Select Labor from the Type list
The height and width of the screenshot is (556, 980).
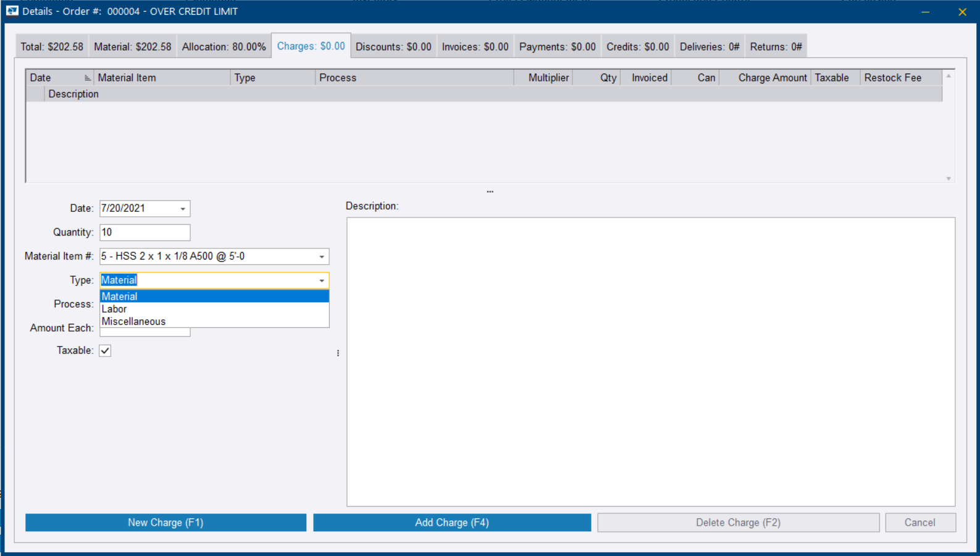[x=114, y=309]
